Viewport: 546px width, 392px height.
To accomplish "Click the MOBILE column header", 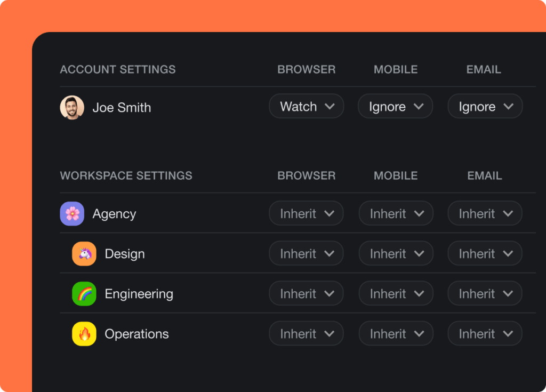I will 395,69.
